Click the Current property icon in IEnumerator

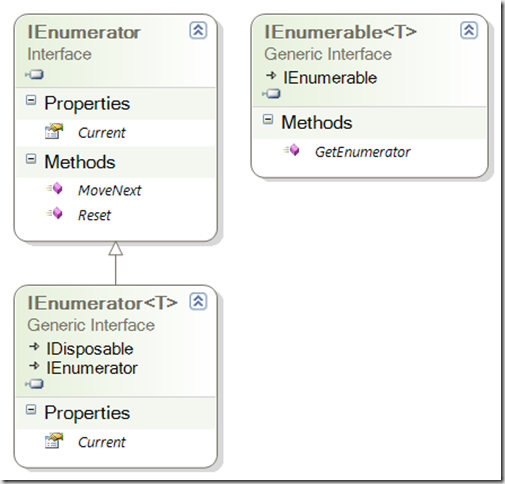click(x=54, y=131)
